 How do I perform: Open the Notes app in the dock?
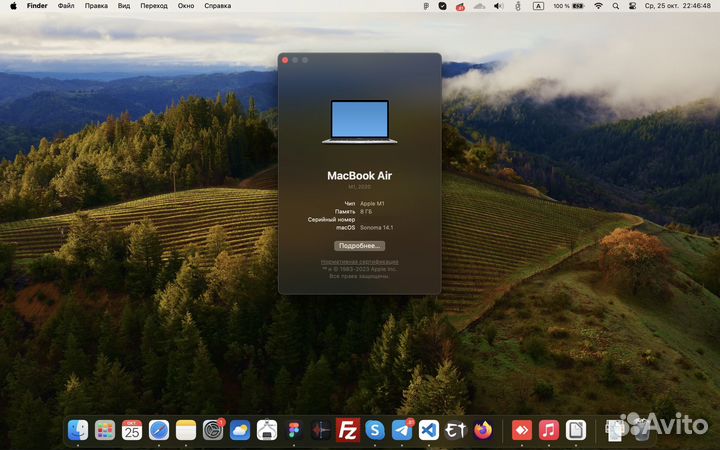pyautogui.click(x=186, y=430)
